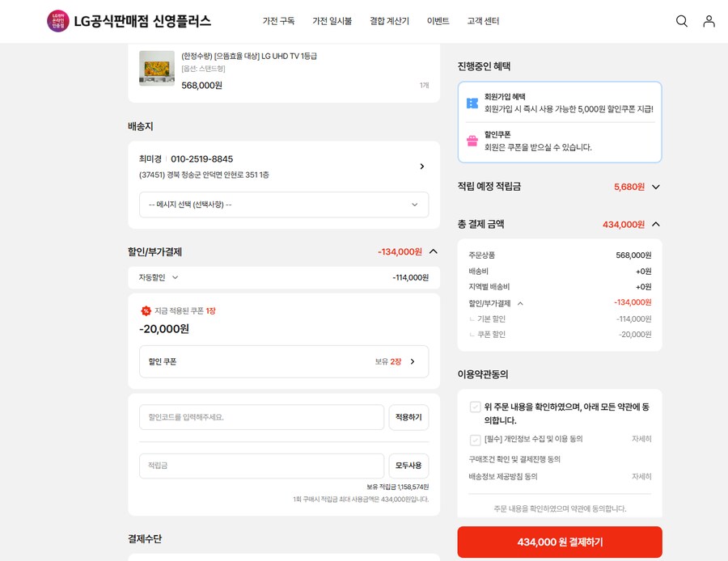Click 모두사용 to apply all points

coord(408,466)
